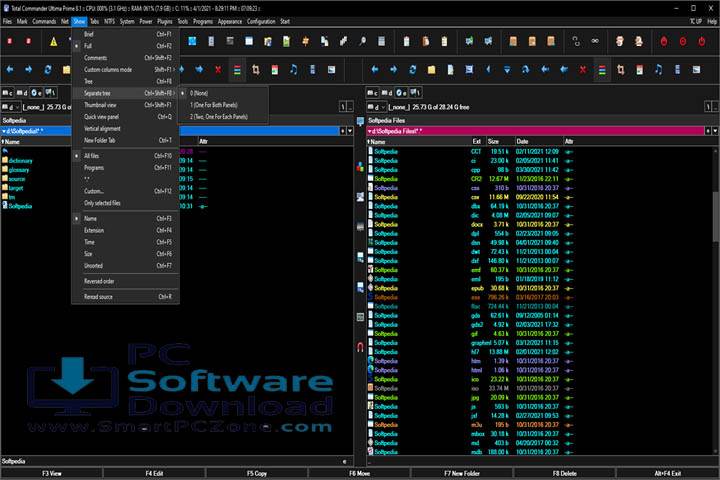Click the red magnet icon in middle strip
720x480 pixels.
coord(360,347)
